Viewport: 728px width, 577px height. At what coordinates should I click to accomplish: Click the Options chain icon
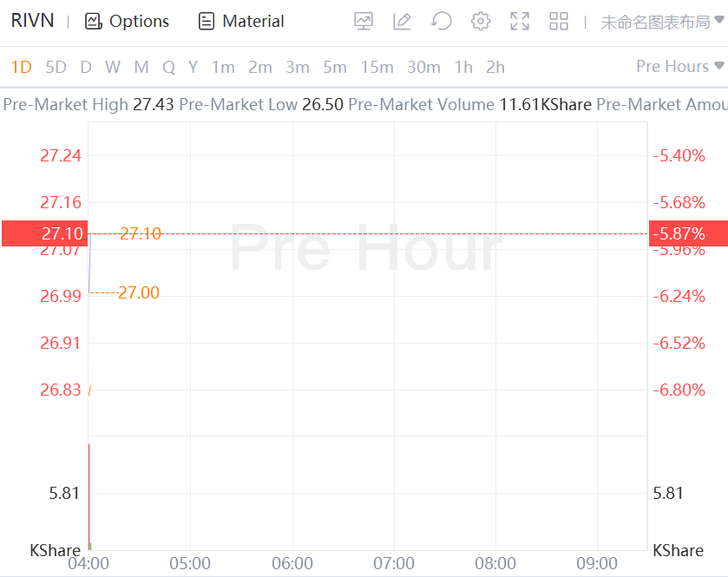(x=94, y=22)
